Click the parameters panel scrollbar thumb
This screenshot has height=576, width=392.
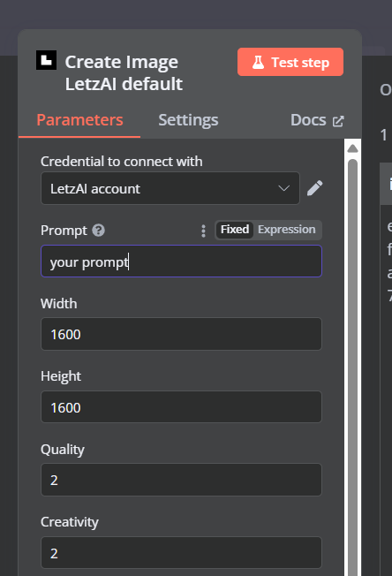pyautogui.click(x=353, y=368)
